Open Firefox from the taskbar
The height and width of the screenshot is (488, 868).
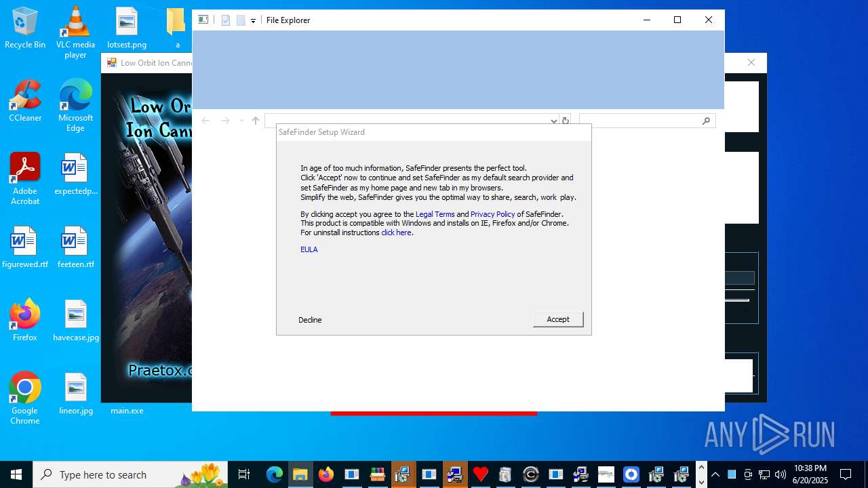click(x=325, y=474)
